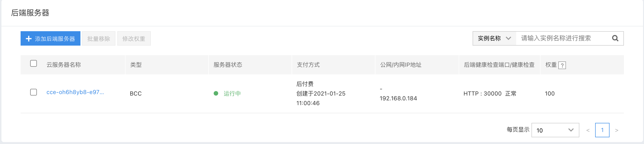The height and width of the screenshot is (144, 644).
Task: Go to next page arrow
Action: (616, 130)
